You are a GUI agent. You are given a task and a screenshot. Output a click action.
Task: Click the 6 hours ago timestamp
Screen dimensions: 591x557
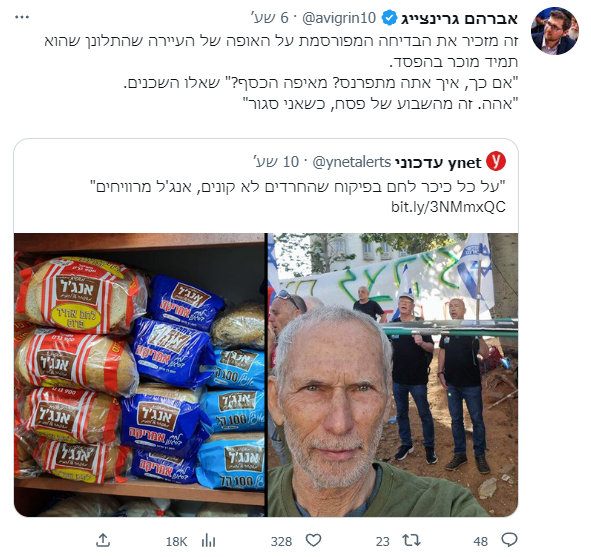pyautogui.click(x=271, y=18)
